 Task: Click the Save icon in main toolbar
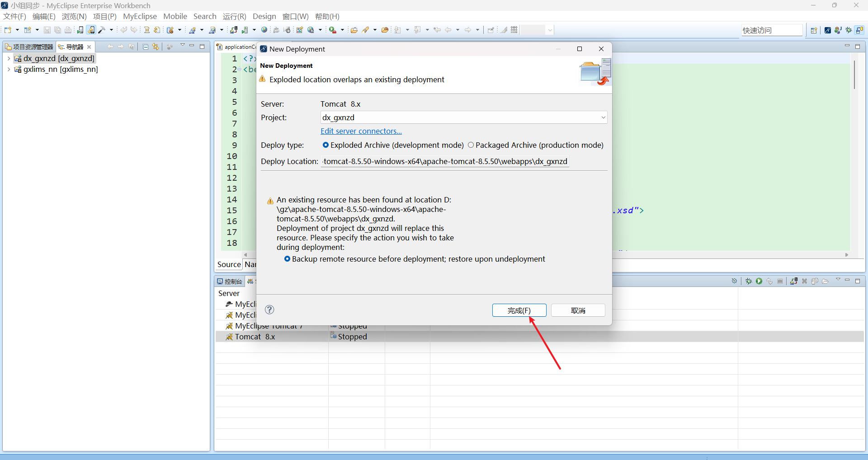(47, 30)
